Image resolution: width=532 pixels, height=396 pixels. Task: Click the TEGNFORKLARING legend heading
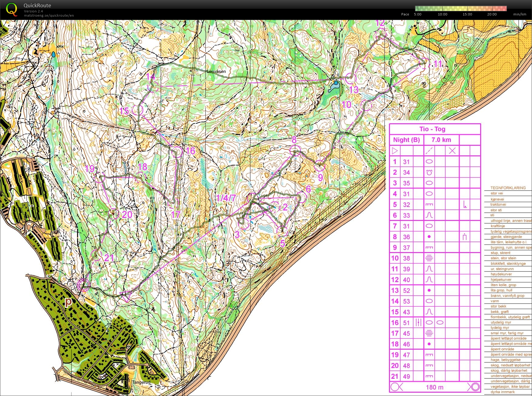click(x=508, y=188)
